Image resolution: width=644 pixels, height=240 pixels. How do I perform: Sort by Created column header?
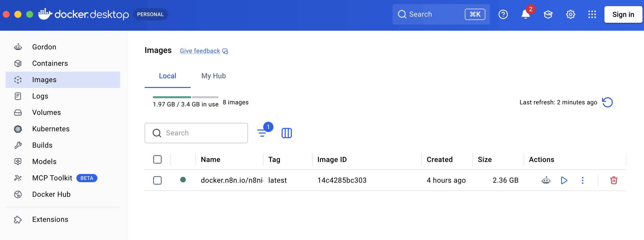point(440,160)
